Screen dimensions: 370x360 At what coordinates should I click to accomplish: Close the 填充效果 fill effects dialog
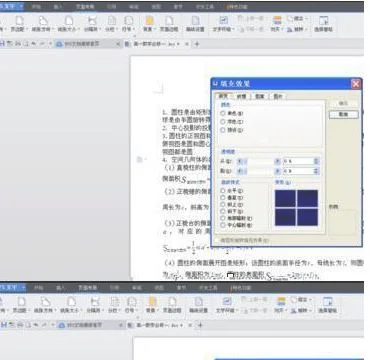(356, 84)
